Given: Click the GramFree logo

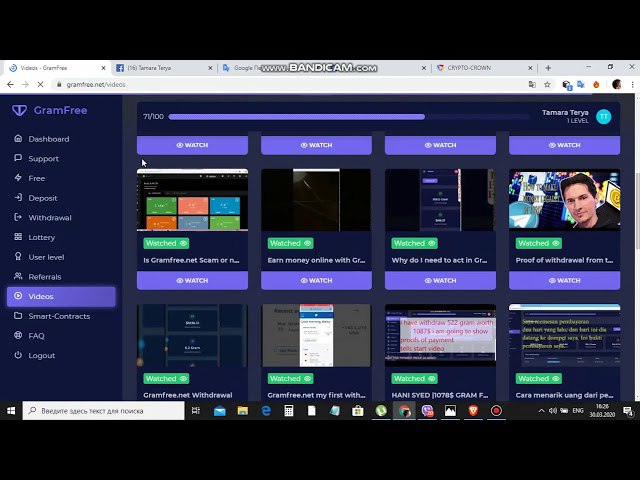Looking at the screenshot, I should [49, 110].
